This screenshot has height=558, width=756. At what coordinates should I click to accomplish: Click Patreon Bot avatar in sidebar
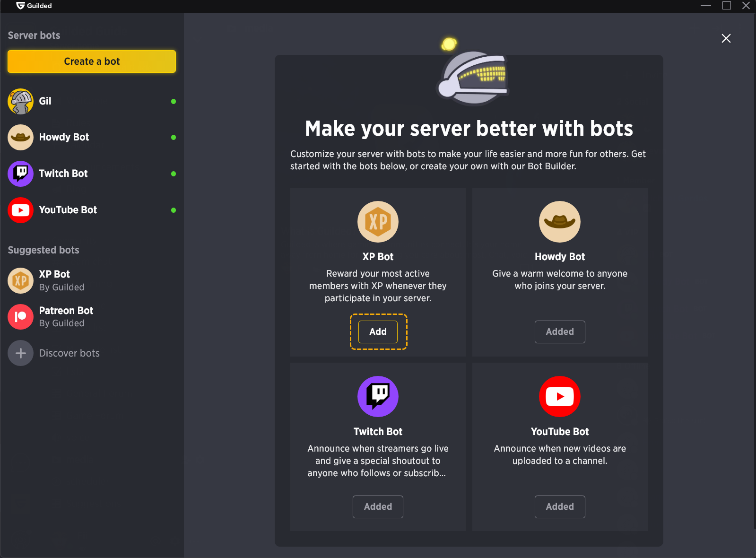[20, 317]
